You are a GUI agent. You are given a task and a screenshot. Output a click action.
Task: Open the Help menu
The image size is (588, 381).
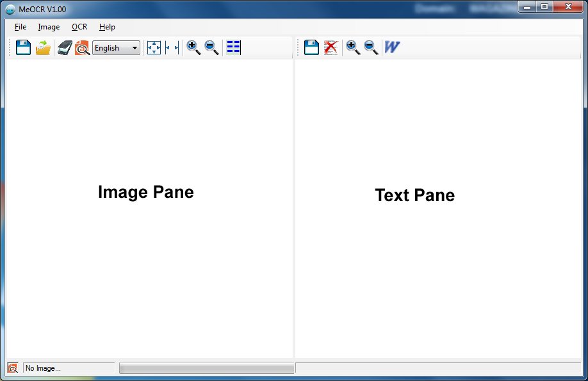coord(107,27)
